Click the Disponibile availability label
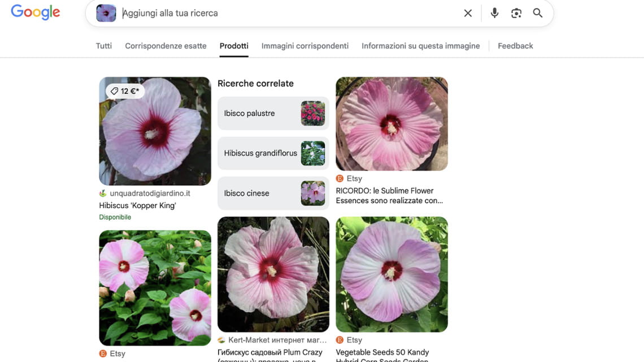 pos(115,217)
